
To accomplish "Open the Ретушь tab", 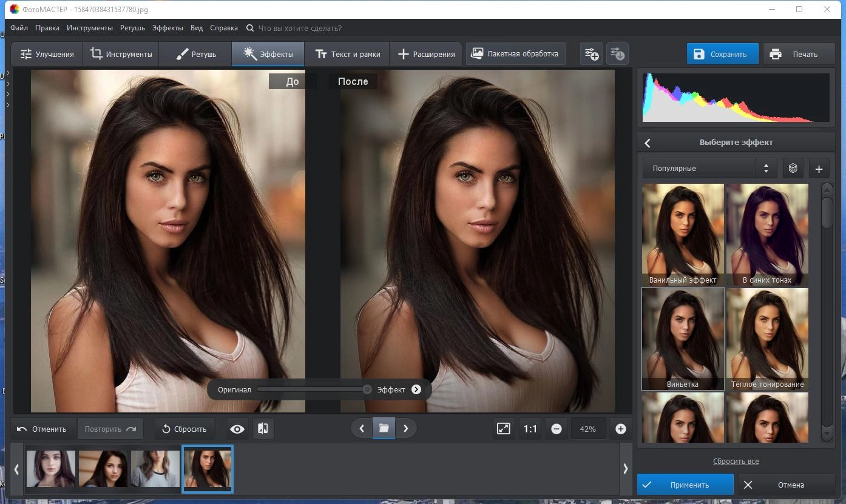I will point(195,54).
